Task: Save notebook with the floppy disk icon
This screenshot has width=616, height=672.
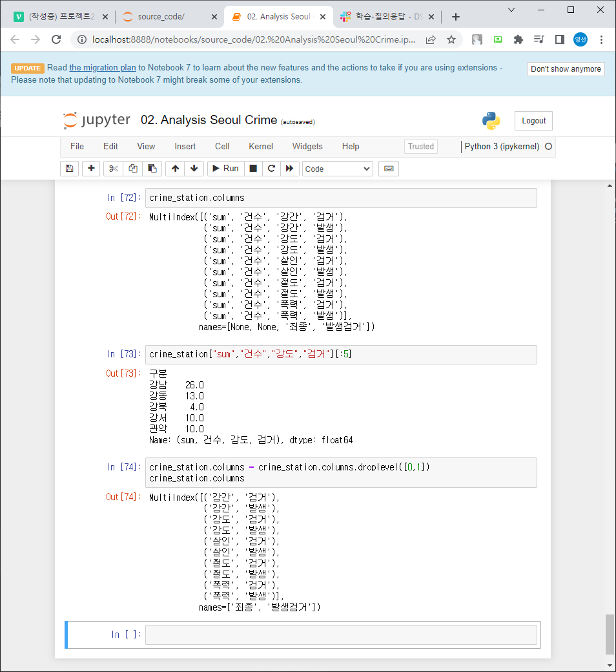Action: point(69,169)
